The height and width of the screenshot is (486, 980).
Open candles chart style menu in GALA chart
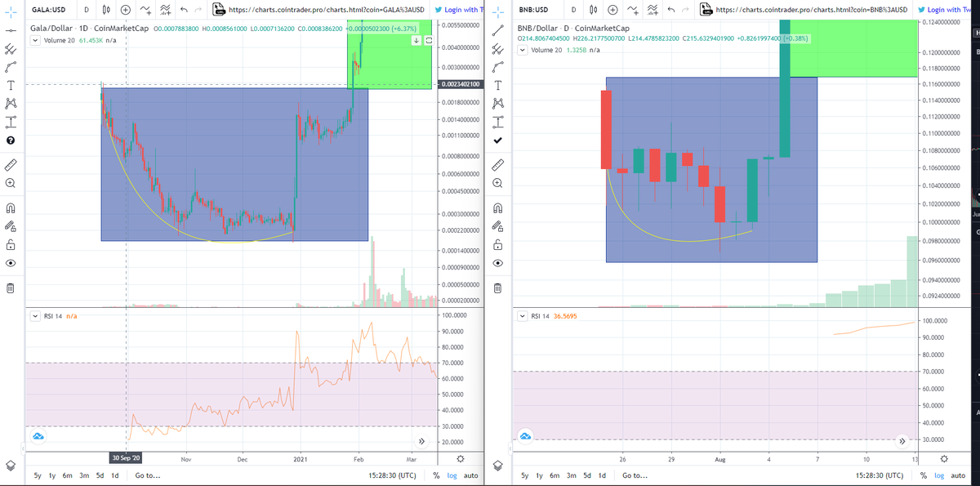point(107,10)
